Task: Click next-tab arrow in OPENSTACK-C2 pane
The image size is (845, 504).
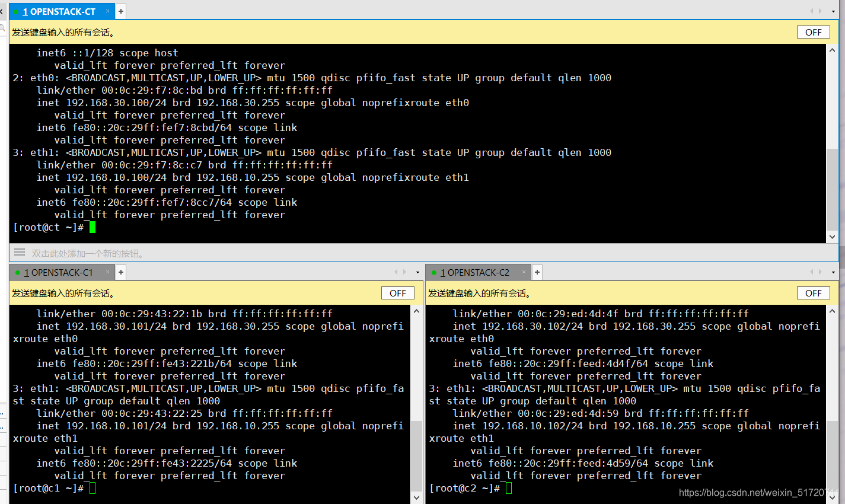Action: click(820, 272)
